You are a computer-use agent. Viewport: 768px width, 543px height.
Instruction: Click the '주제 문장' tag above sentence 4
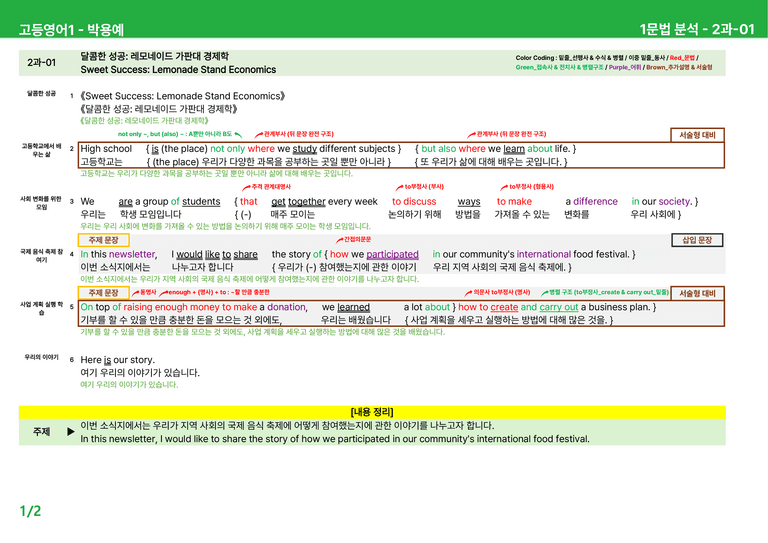[x=103, y=240]
